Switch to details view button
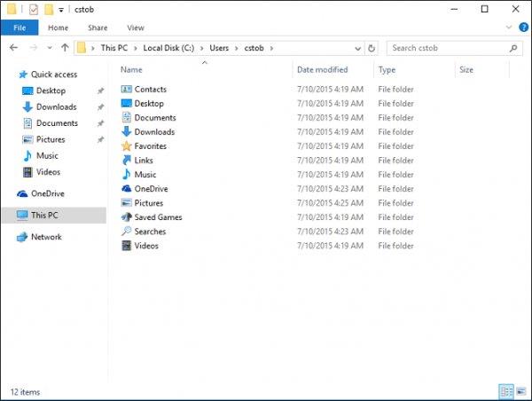532x401 pixels. (x=506, y=391)
